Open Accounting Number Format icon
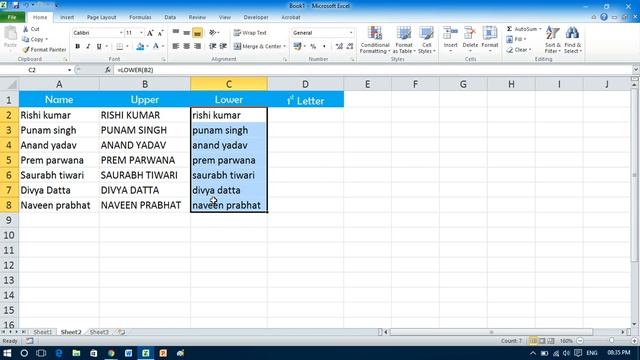640x360 pixels. (x=298, y=47)
